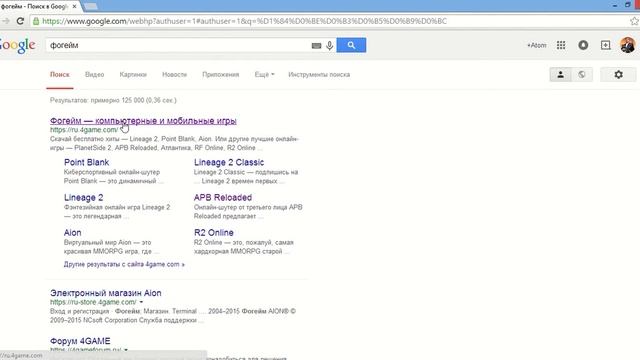This screenshot has width=640, height=360.
Task: Start voice search with the microphone icon
Action: (329, 45)
